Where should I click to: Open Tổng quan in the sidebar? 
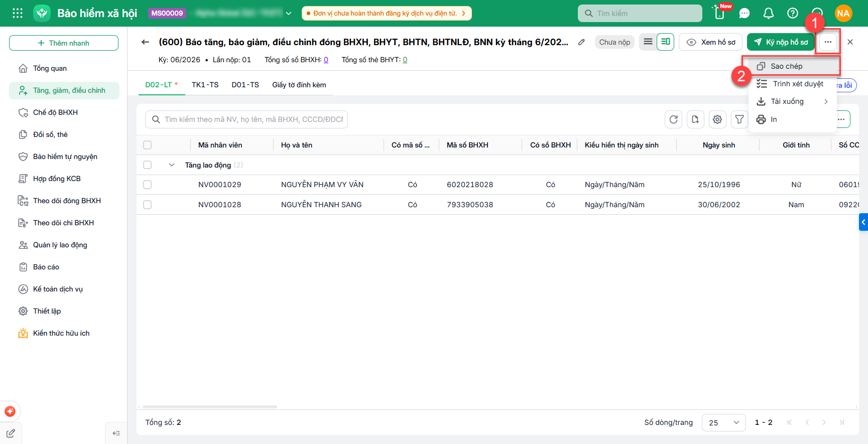[64, 68]
